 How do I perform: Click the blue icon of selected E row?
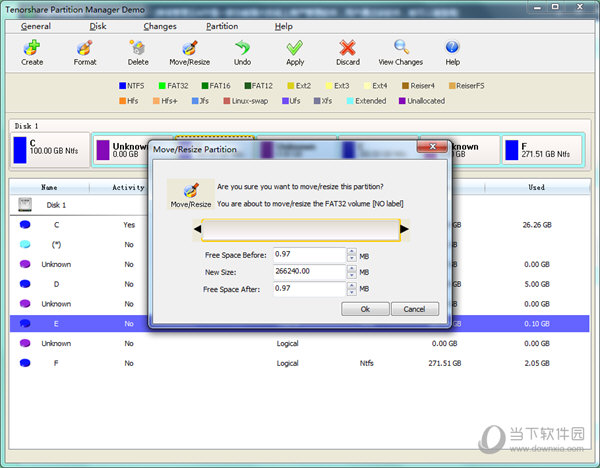click(25, 323)
